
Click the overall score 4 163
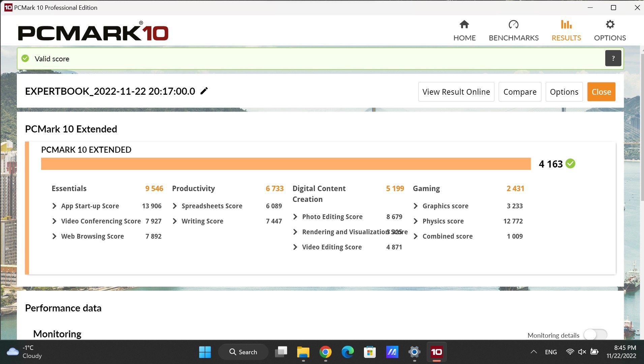coord(551,164)
